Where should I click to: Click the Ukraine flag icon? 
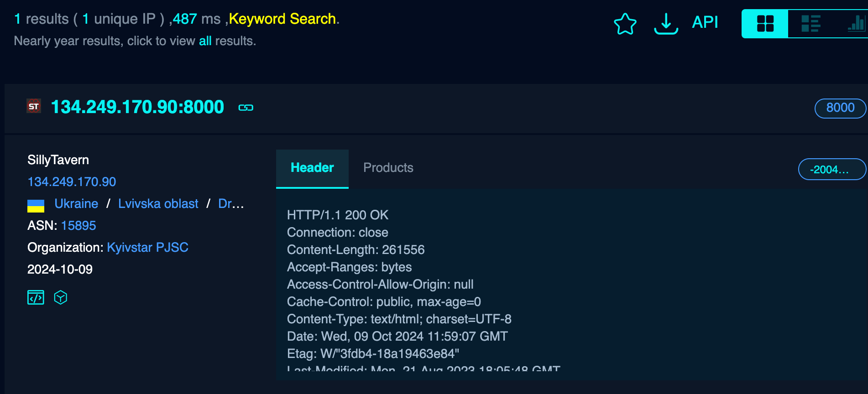point(36,206)
